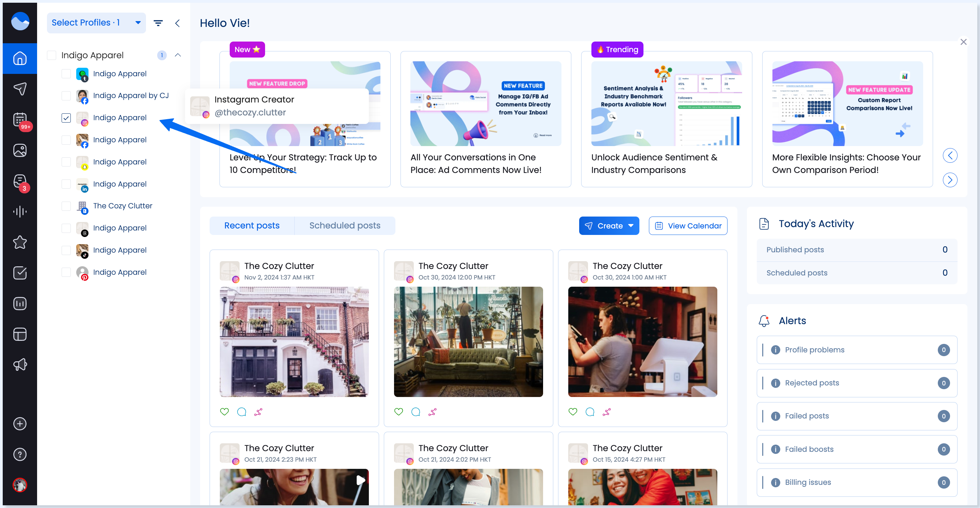Check the LinkedIn Indigo Apparel profile
This screenshot has width=980, height=508.
pos(66,184)
